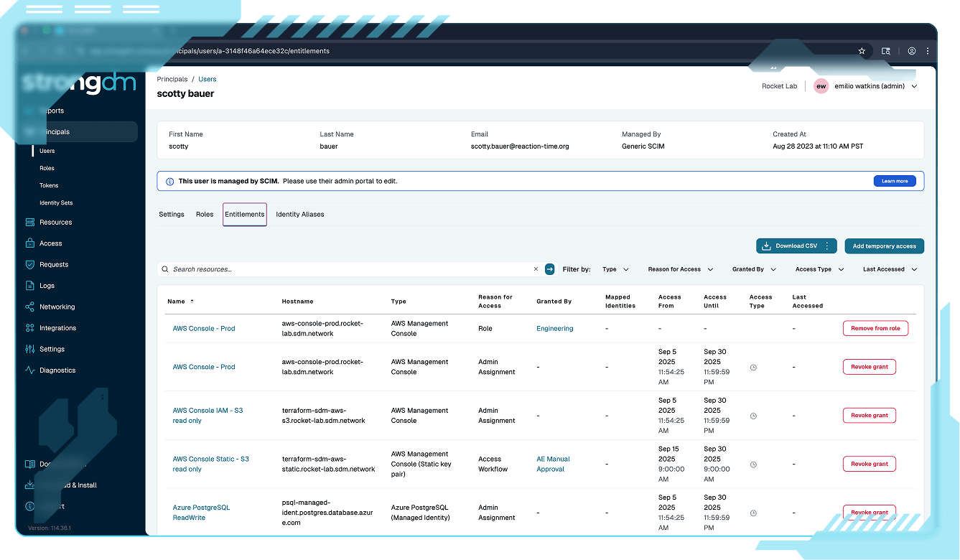Image resolution: width=960 pixels, height=560 pixels.
Task: Click the Resources sidebar icon
Action: click(29, 223)
